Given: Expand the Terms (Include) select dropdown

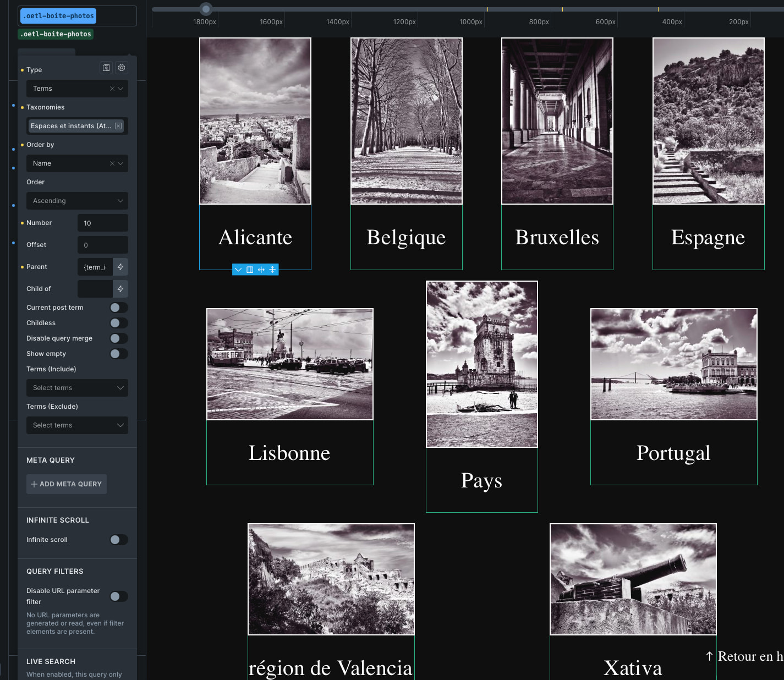Looking at the screenshot, I should 77,388.
